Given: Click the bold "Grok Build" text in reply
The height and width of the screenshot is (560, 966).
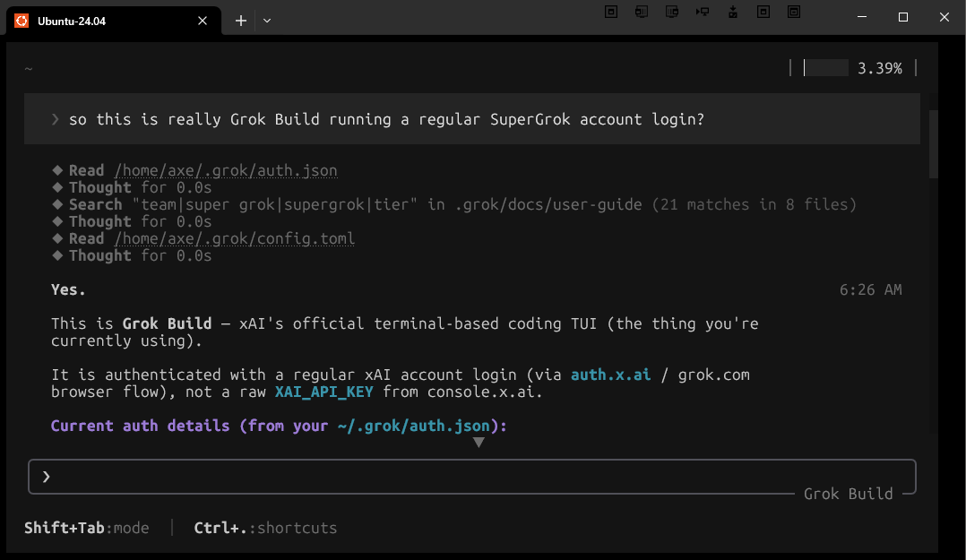Looking at the screenshot, I should (167, 324).
